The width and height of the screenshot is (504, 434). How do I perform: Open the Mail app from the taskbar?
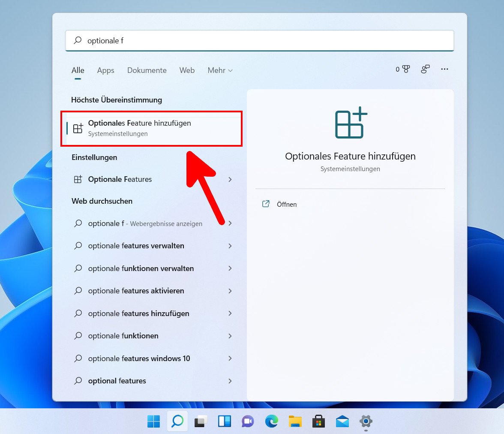(342, 422)
